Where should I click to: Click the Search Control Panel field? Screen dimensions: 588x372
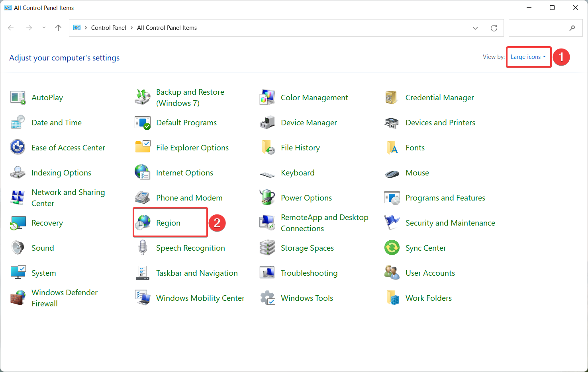coord(546,28)
